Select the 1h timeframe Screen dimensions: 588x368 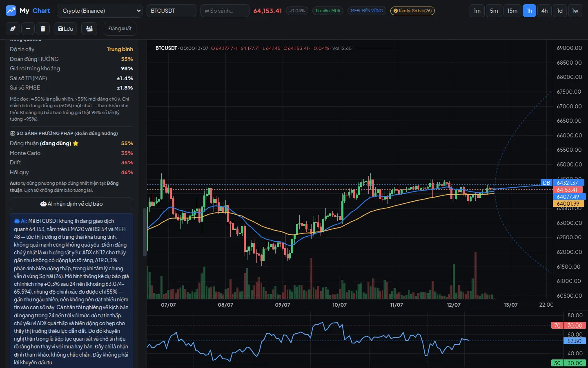(x=529, y=11)
